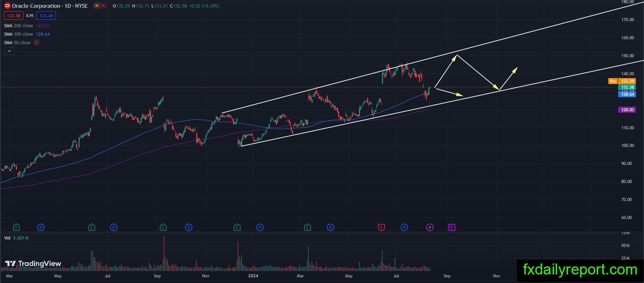Click the Oracle Corporation · 1D · NYSE title
The height and width of the screenshot is (283, 644).
coord(50,6)
